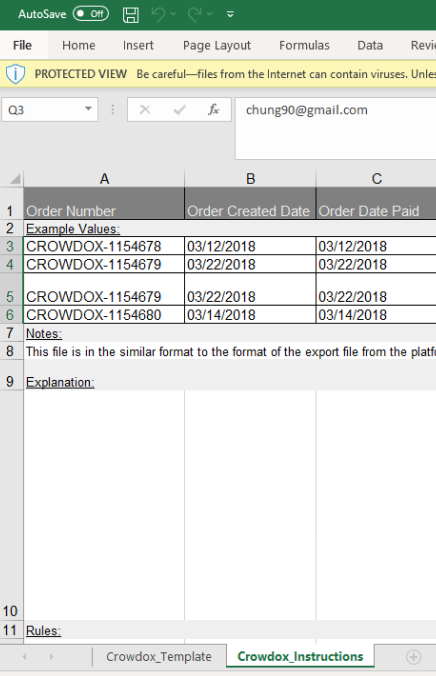
Task: Click the Cancel X formula bar icon
Action: pos(145,110)
